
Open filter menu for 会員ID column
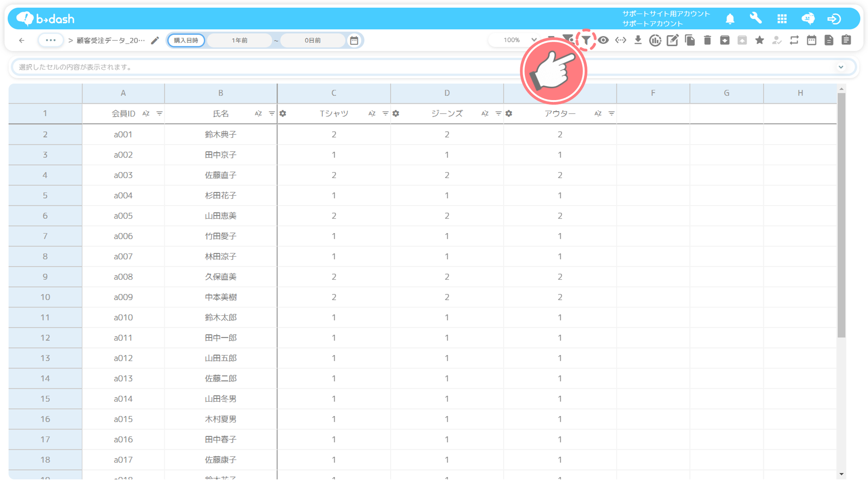159,114
